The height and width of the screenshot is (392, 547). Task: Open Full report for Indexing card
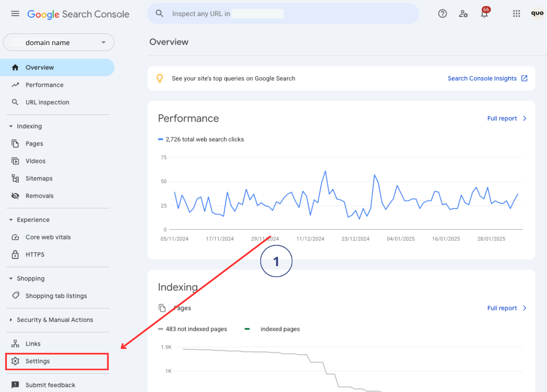pyautogui.click(x=507, y=308)
